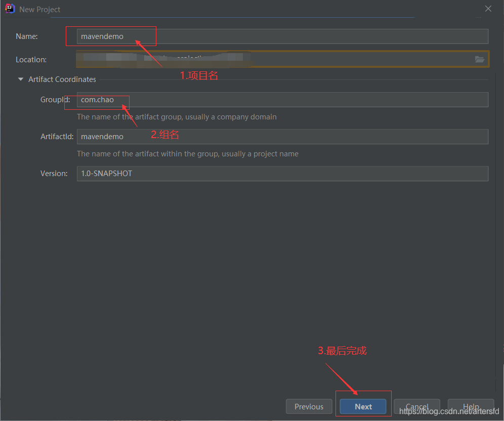Click the ArtifactId label

click(57, 137)
